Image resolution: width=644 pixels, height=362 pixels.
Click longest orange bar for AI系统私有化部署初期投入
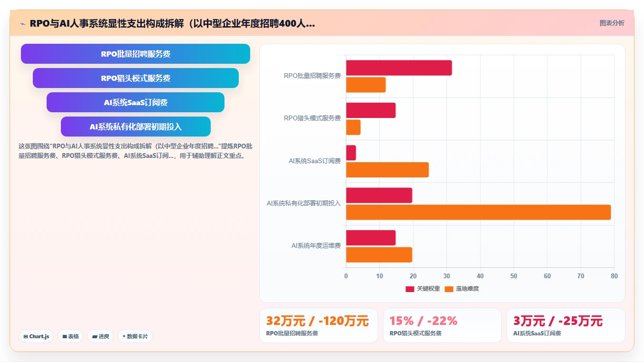[478, 212]
